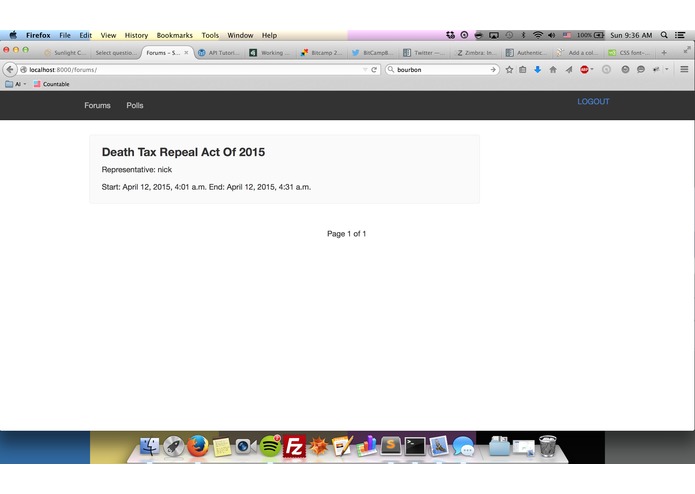This screenshot has width=695, height=494.
Task: Open the Tools menu
Action: [x=210, y=35]
